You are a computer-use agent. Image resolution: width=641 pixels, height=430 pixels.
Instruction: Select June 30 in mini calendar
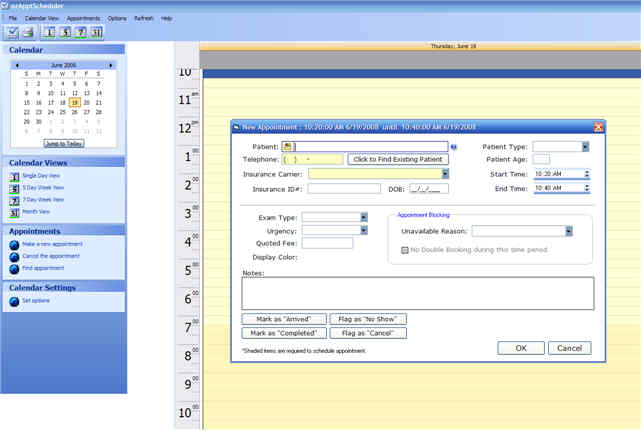(x=38, y=122)
